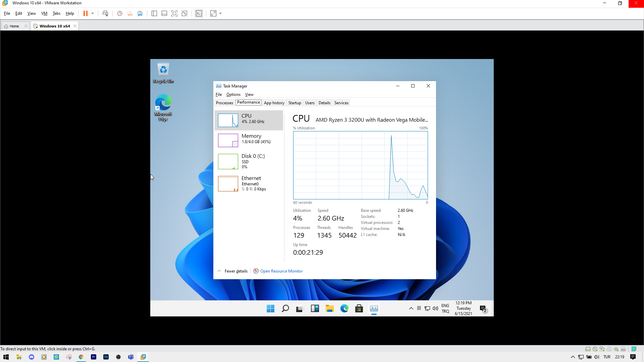
Task: Click the VMware suspend (pause) button
Action: point(86,13)
